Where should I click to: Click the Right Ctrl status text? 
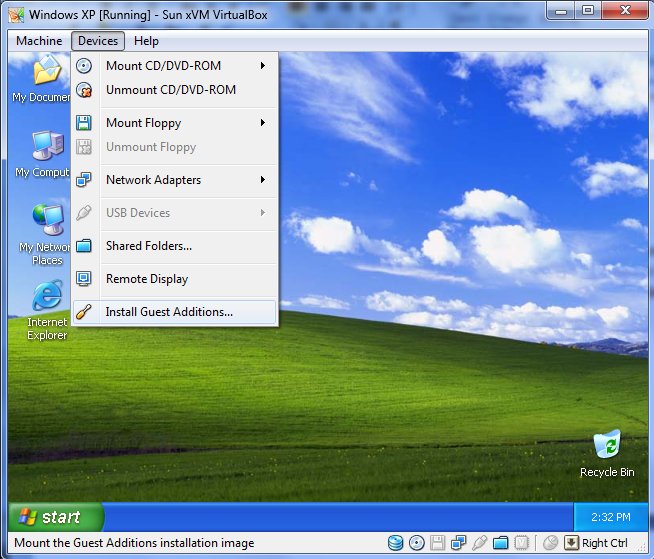604,543
